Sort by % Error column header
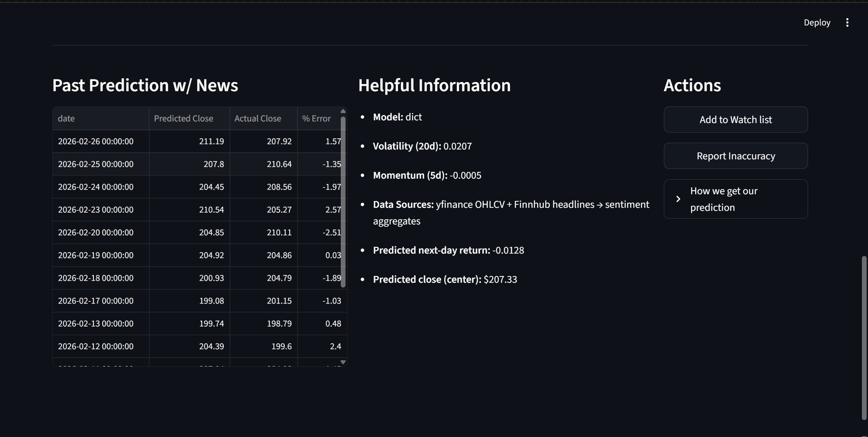The height and width of the screenshot is (437, 868). pos(319,119)
